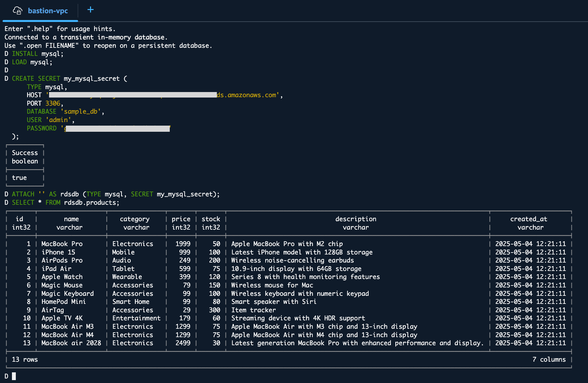Click the 'TYPE mysql,' line
Screen dimensions: 588x383
pyautogui.click(x=47, y=87)
